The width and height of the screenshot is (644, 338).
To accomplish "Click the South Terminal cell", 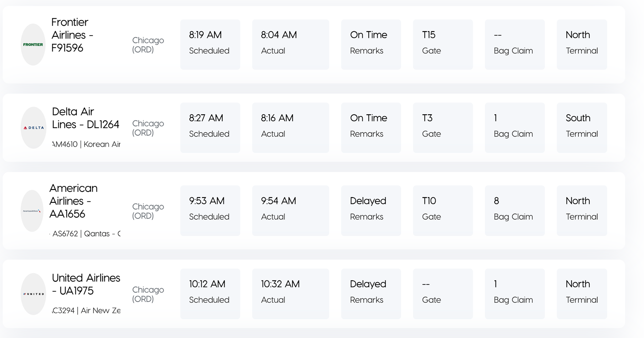I will 582,128.
